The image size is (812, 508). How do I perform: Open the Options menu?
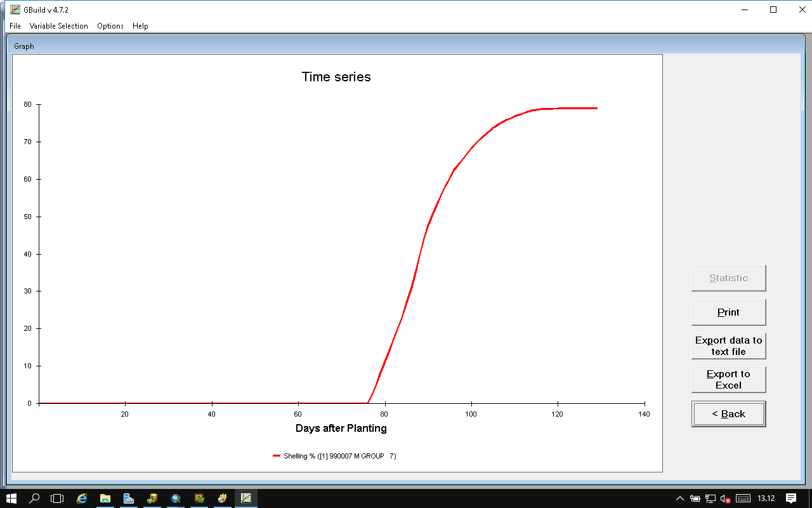(110, 26)
